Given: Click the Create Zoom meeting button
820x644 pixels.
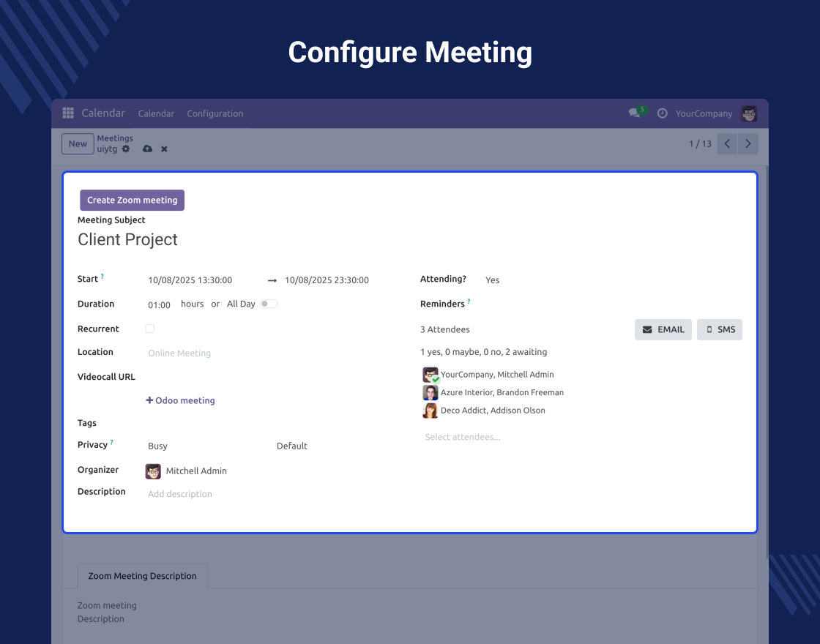Looking at the screenshot, I should coord(132,201).
